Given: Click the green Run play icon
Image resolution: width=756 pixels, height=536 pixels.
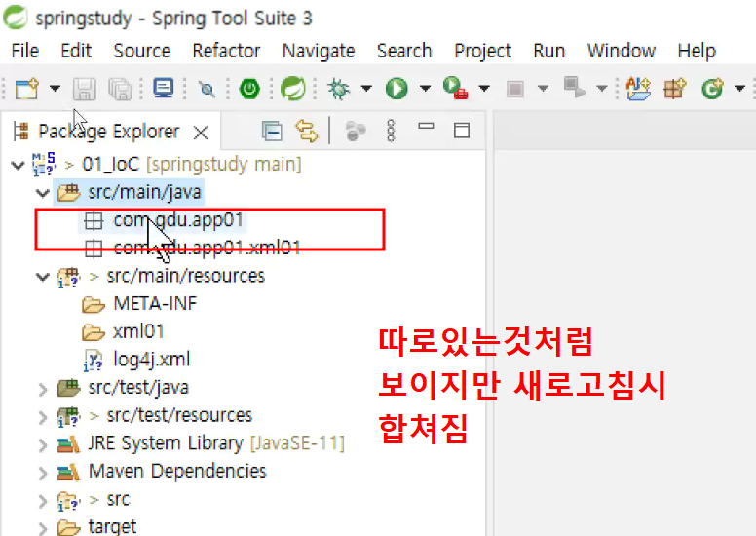Looking at the screenshot, I should [397, 89].
